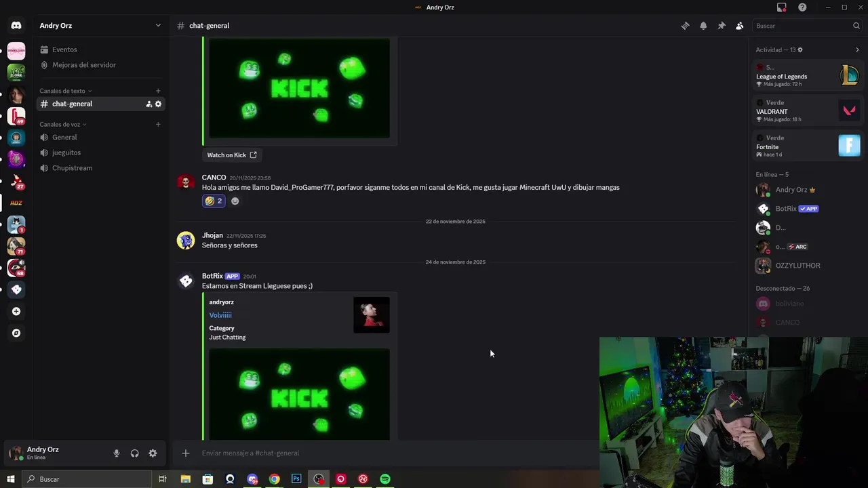This screenshot has width=868, height=488.
Task: Open CANCO's avatar in chat
Action: coord(186,182)
